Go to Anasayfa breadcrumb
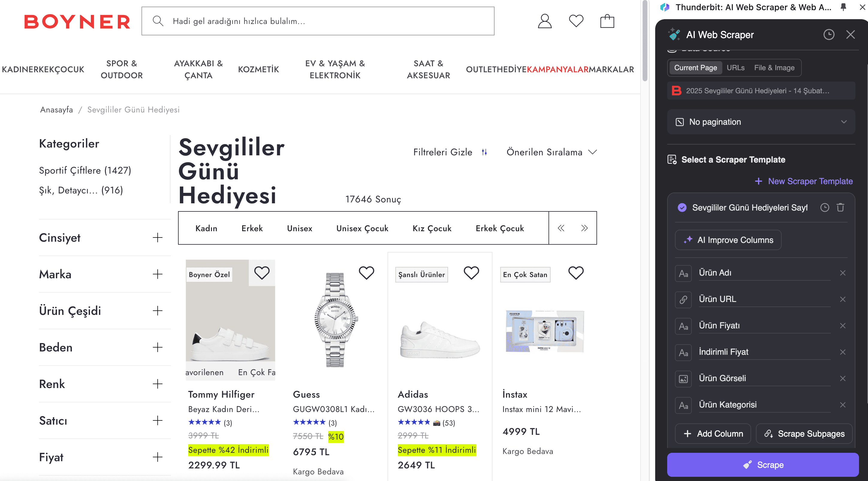The width and height of the screenshot is (868, 481). 57,110
